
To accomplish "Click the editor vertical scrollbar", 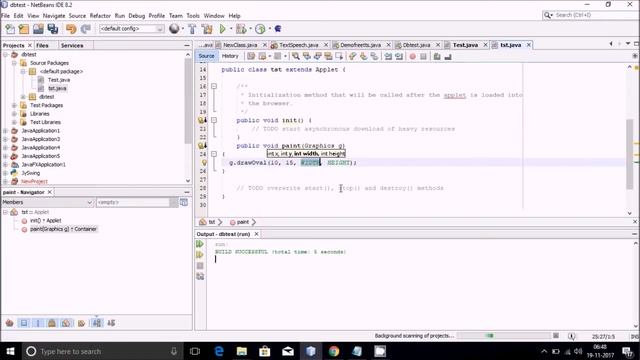I will (x=630, y=154).
